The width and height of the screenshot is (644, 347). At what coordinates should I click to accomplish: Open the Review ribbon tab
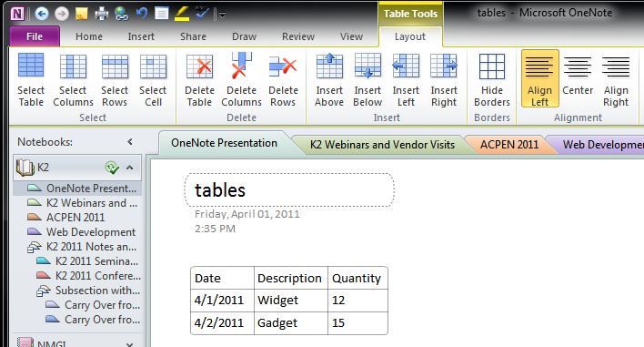point(298,36)
